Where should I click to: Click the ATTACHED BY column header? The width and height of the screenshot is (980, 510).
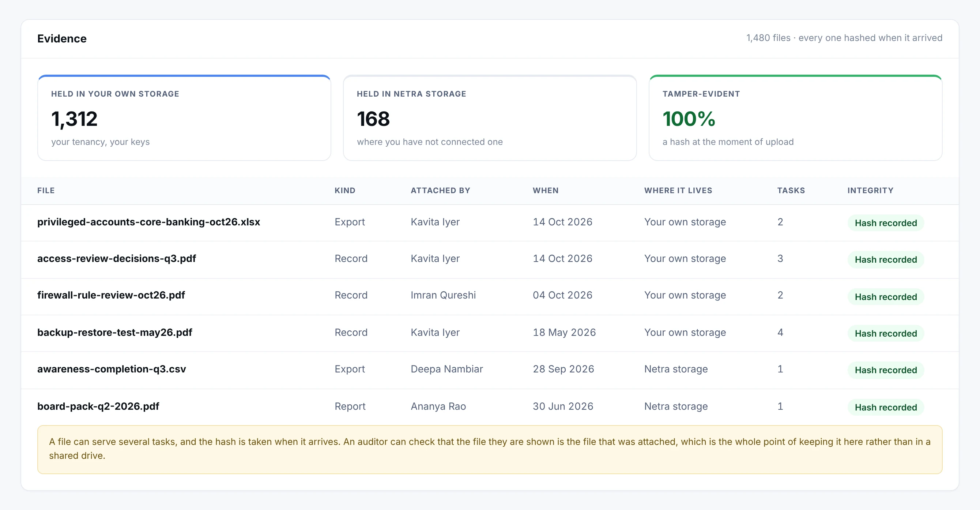(441, 190)
